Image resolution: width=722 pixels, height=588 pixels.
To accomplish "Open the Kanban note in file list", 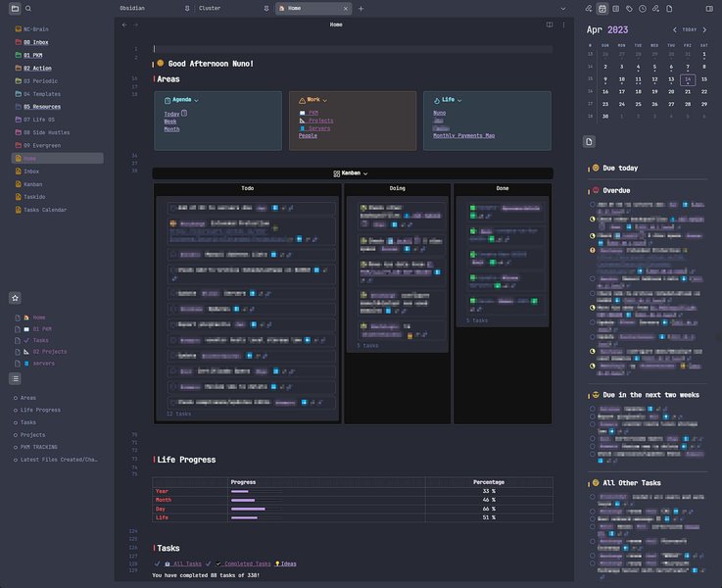I will (32, 184).
